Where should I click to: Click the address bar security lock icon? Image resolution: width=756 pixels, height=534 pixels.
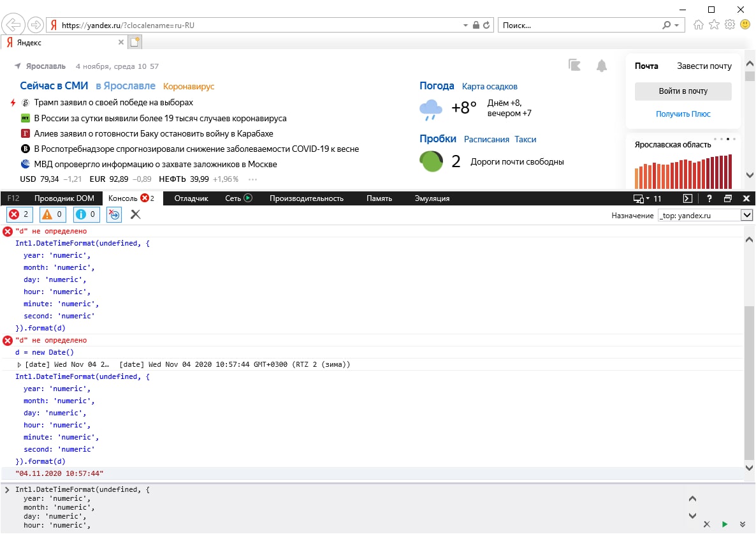(x=476, y=25)
